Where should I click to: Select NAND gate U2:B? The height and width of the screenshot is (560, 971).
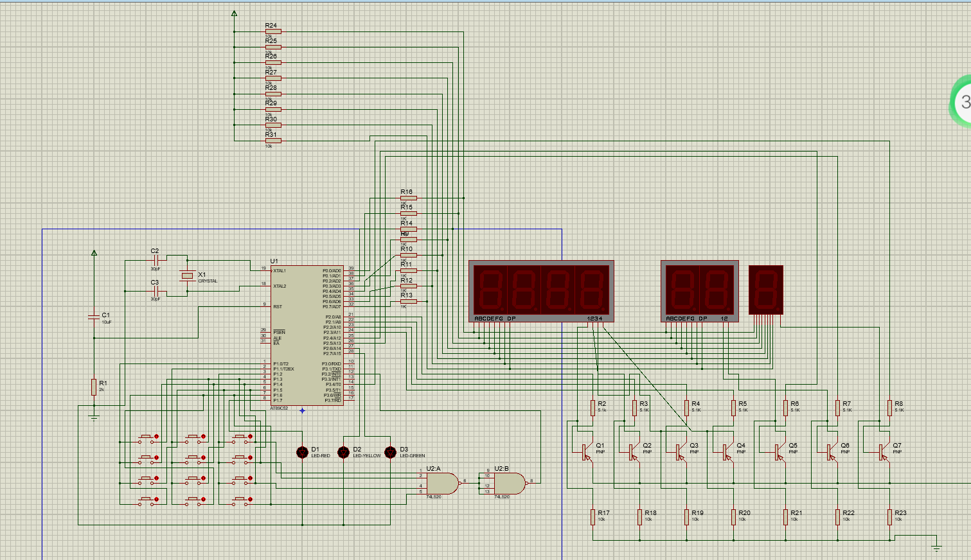click(510, 483)
